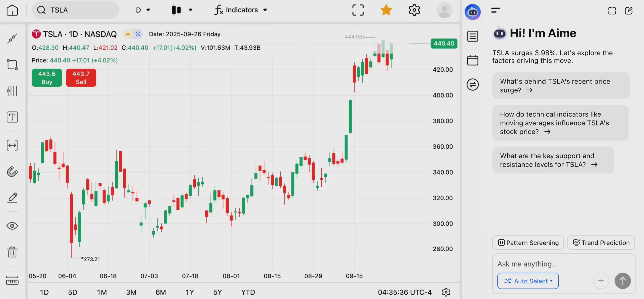Screen dimensions: 644x299
Task: Open the Auto Select model dropdown
Action: (x=528, y=281)
